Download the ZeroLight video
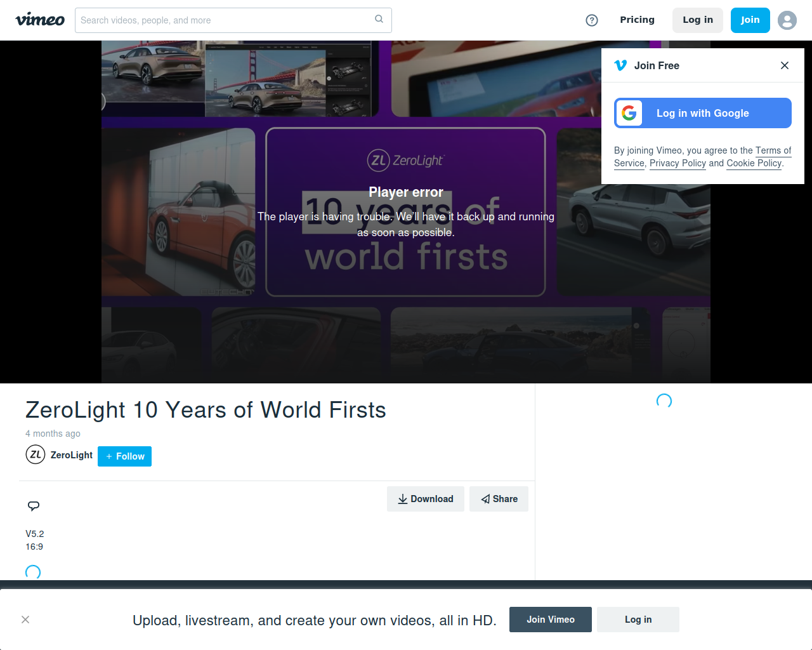Screen dimensions: 812x650 point(426,499)
